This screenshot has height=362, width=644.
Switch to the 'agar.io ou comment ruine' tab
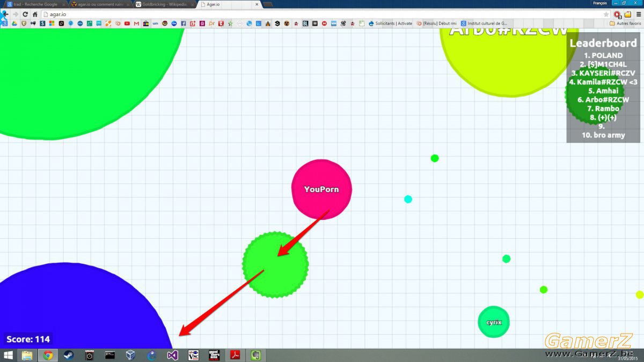coord(100,4)
